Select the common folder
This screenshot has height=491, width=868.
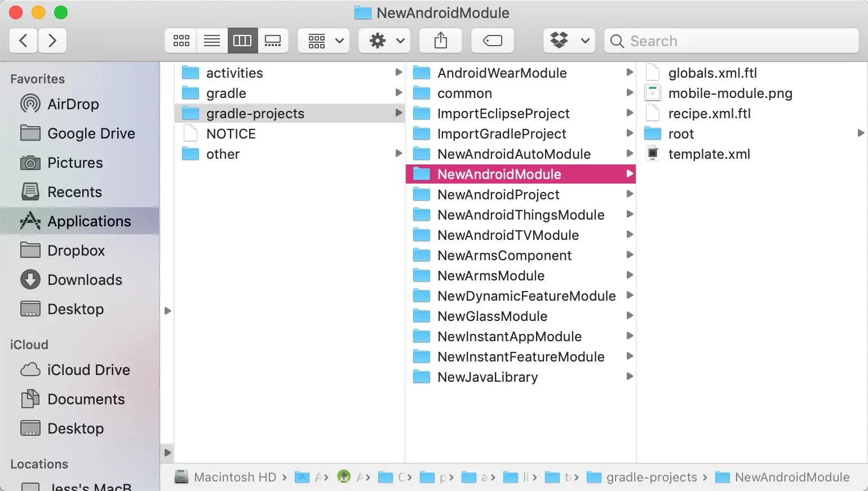(x=520, y=93)
